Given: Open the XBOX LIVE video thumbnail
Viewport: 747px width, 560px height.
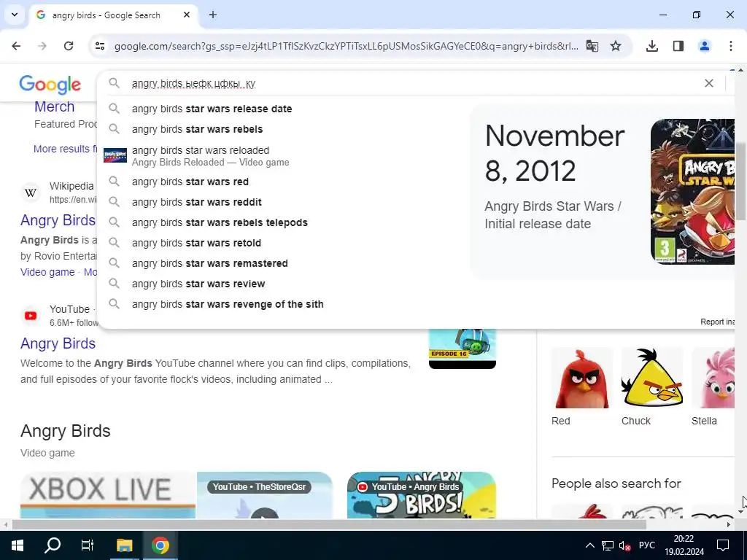Looking at the screenshot, I should click(x=108, y=495).
